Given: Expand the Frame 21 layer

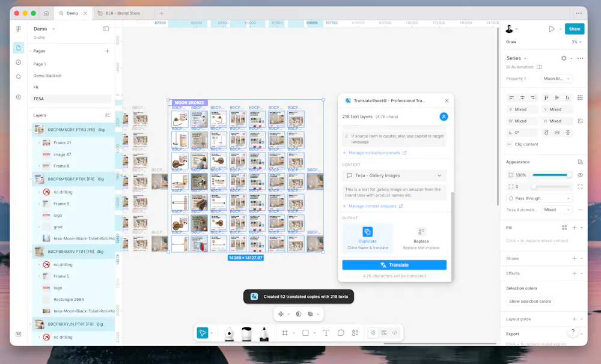Looking at the screenshot, I should (x=40, y=143).
